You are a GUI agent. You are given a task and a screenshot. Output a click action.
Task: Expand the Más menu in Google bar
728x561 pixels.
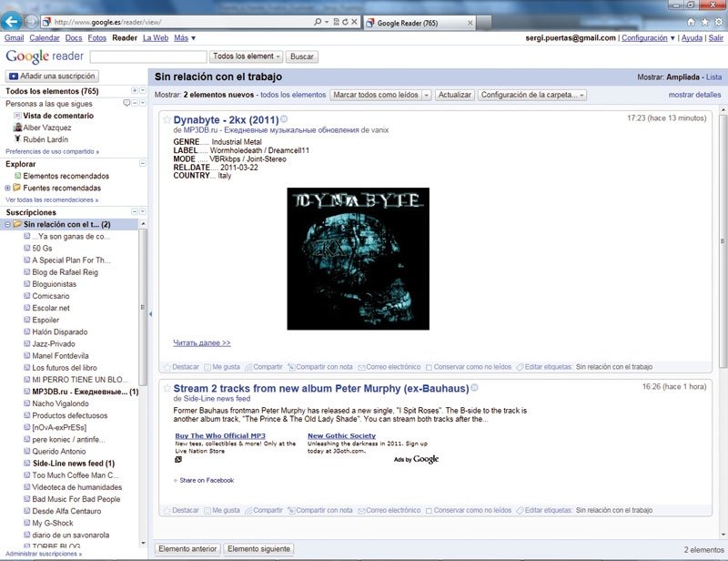[x=185, y=38]
